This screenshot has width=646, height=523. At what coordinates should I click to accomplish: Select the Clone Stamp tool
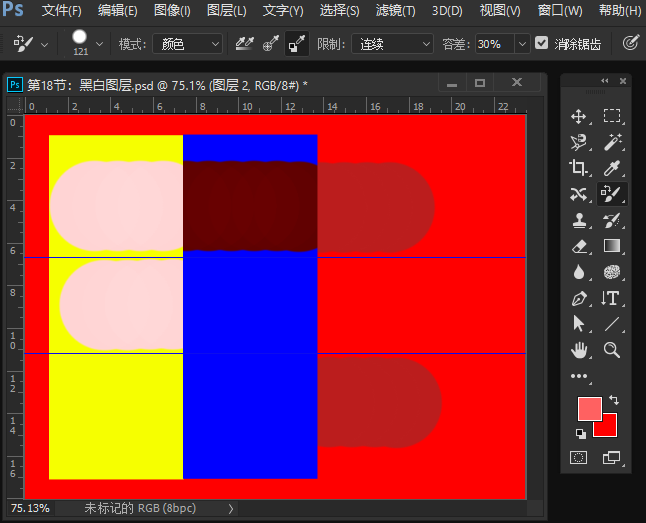point(579,220)
